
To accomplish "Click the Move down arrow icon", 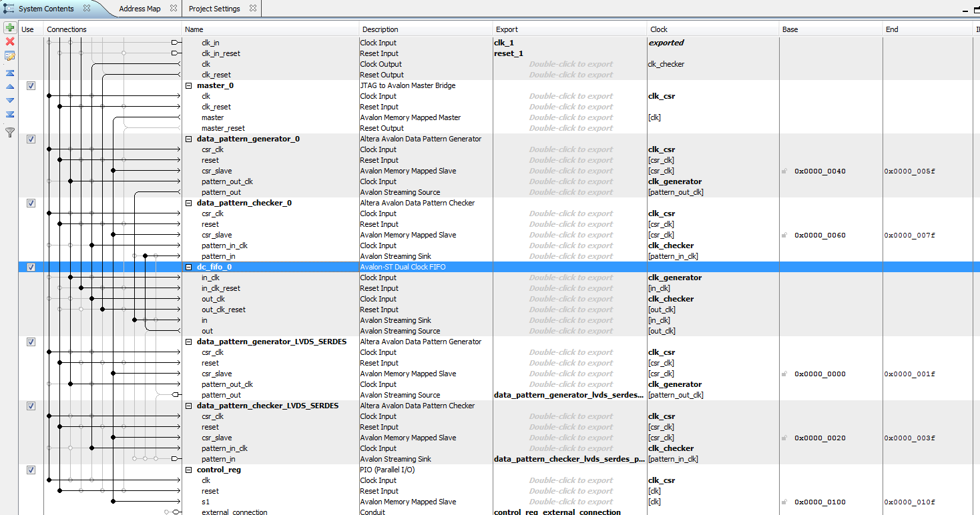I will point(9,100).
